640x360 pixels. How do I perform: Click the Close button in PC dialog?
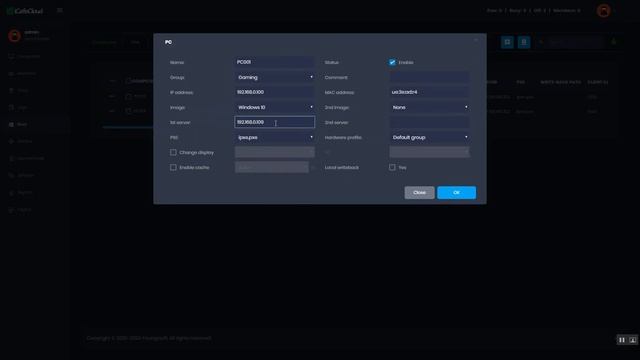[419, 193]
